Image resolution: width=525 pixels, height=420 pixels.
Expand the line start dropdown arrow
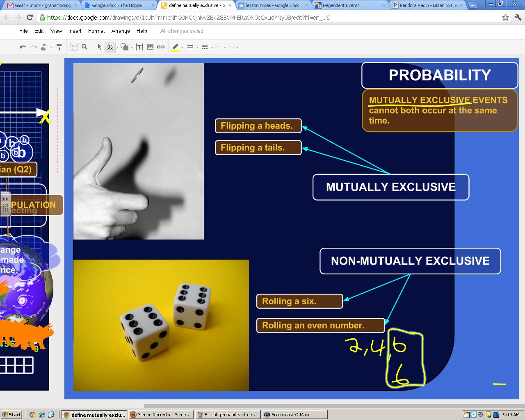point(225,48)
